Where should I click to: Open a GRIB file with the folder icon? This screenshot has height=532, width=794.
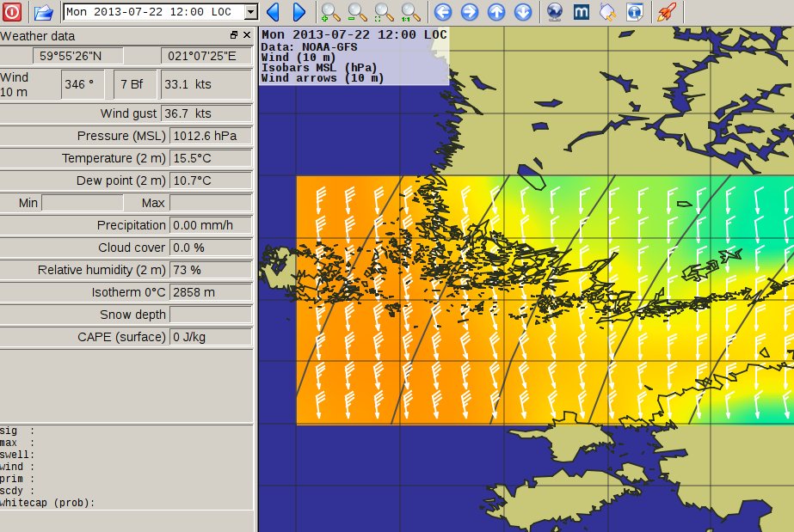(x=44, y=12)
